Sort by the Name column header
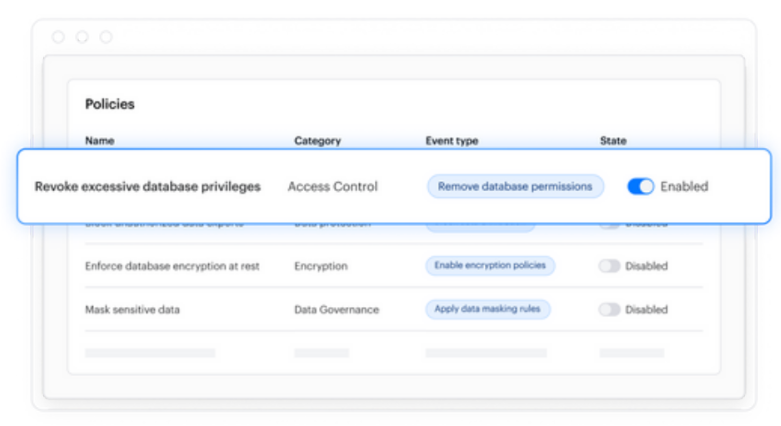Image resolution: width=781 pixels, height=426 pixels. click(99, 141)
